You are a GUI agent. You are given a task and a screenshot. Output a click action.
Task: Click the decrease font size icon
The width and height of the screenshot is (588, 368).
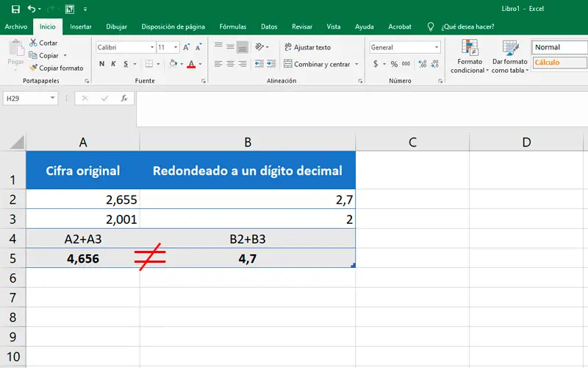click(x=198, y=47)
